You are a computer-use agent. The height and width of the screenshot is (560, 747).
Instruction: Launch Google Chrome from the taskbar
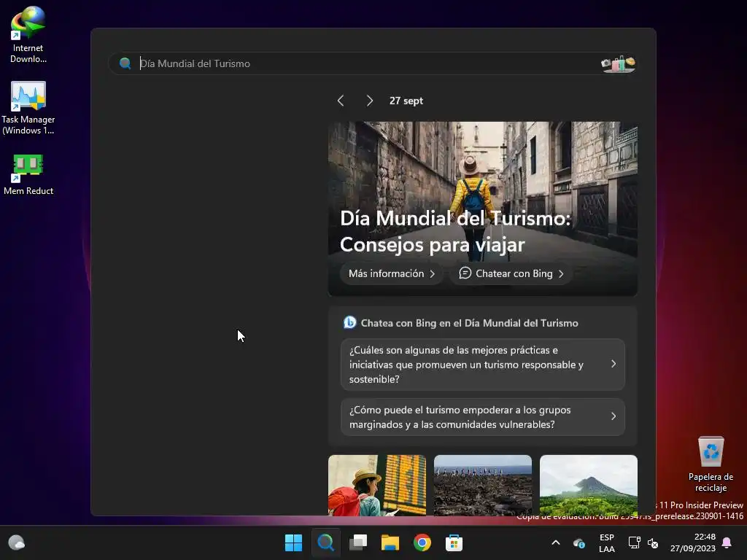(422, 542)
